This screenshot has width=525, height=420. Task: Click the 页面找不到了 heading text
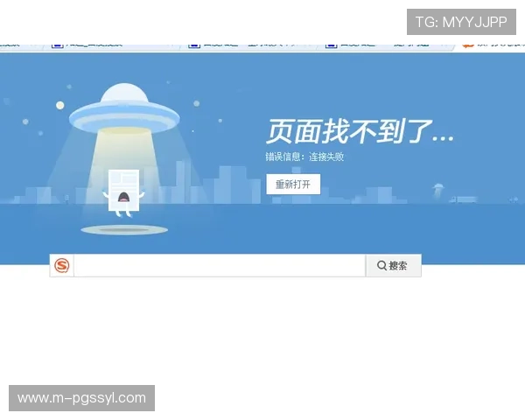360,131
